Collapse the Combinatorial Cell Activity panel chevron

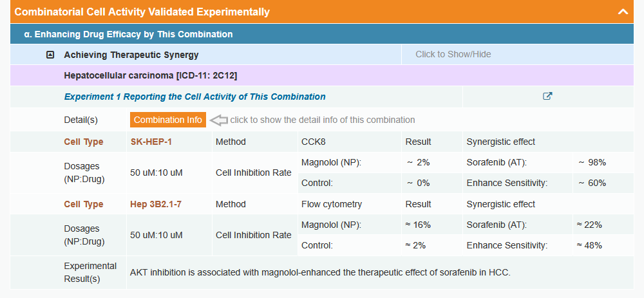click(x=622, y=12)
